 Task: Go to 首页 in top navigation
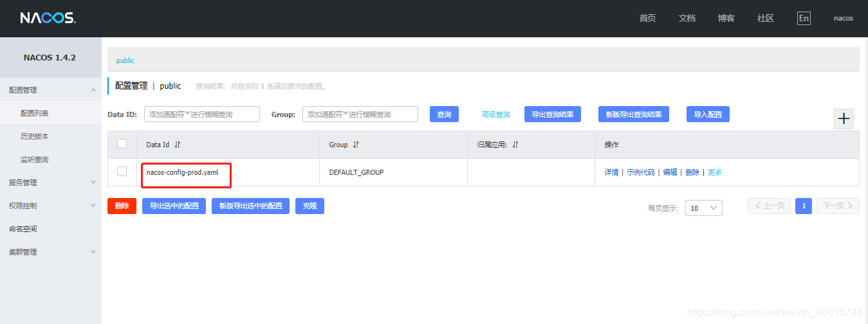[x=647, y=18]
